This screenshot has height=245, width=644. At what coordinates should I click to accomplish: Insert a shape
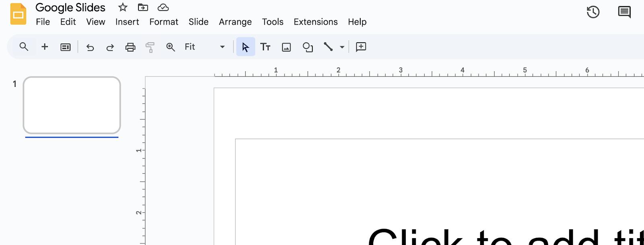point(308,47)
